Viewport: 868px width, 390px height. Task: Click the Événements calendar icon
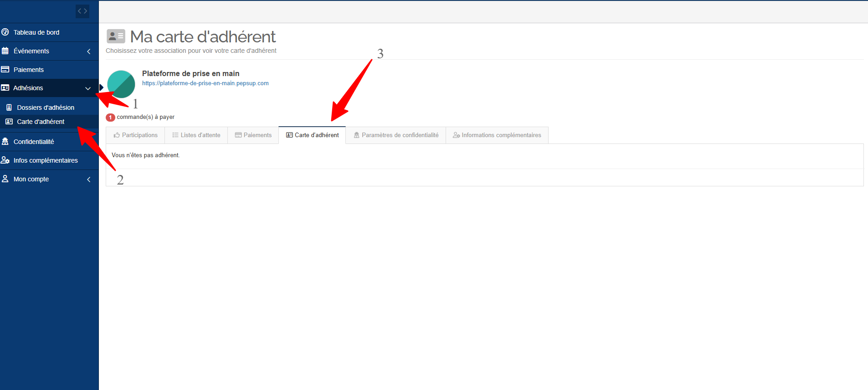click(5, 51)
